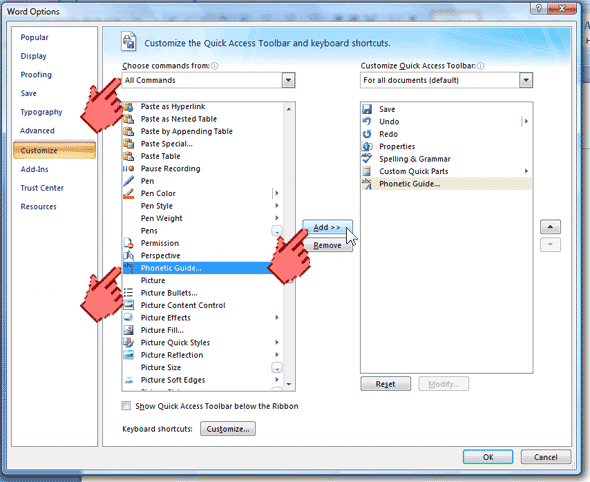Select the Picture Fill icon
The height and width of the screenshot is (482, 590).
click(128, 330)
